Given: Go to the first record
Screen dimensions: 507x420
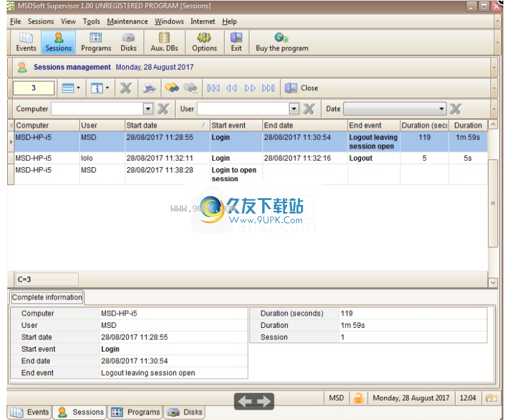Looking at the screenshot, I should point(213,88).
